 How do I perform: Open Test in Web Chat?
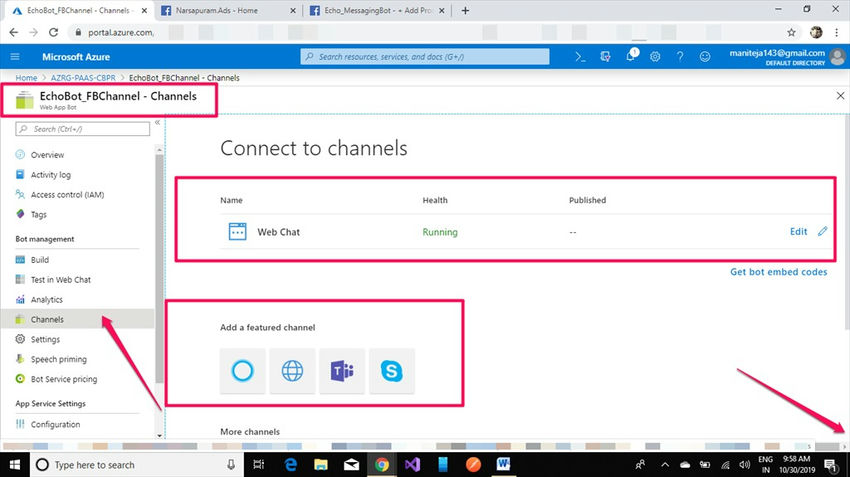tap(61, 280)
